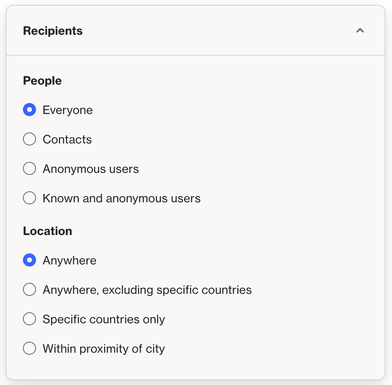Click the Known and anonymous users text
Image resolution: width=392 pixels, height=385 pixels.
tap(122, 198)
